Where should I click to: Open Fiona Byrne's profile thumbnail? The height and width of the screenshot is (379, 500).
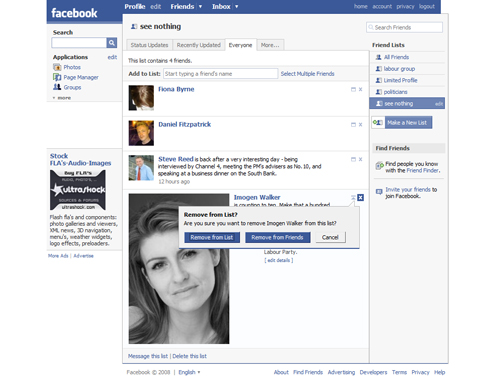click(x=141, y=98)
